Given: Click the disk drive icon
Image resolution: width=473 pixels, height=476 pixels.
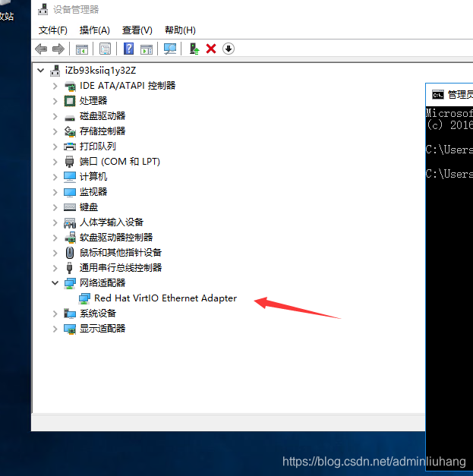Looking at the screenshot, I should click(x=70, y=118).
